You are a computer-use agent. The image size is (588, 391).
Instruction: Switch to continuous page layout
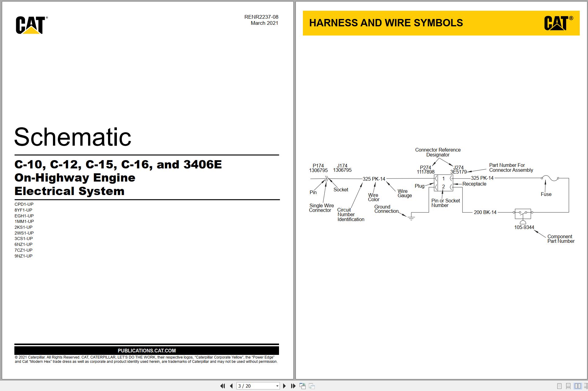[568, 386]
